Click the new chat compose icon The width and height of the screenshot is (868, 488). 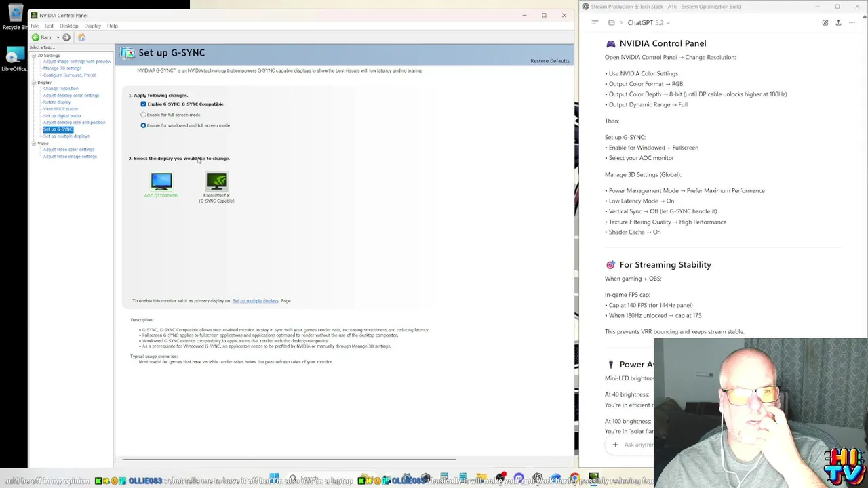coord(825,22)
